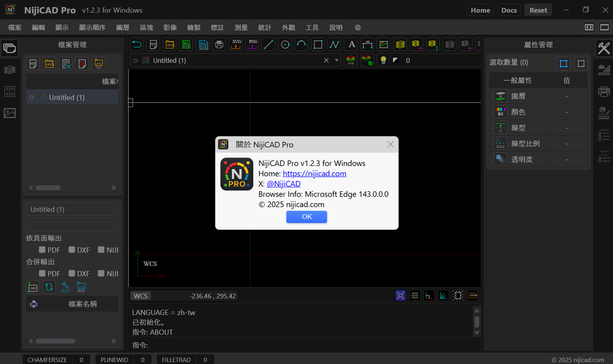Viewport: 613px width, 364px height.
Task: Open the Layer manager from the toolbar
Action: (x=400, y=44)
